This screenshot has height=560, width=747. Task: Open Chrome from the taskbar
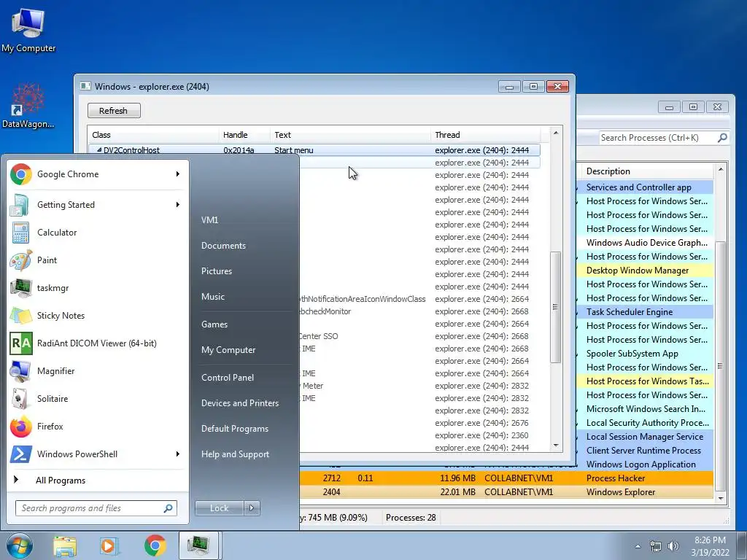click(x=155, y=545)
